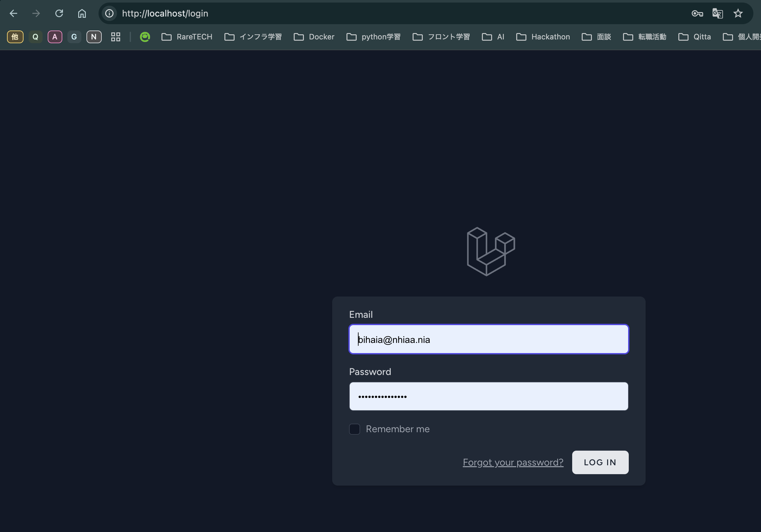This screenshot has width=761, height=532.
Task: Open the green Qiita bookmark icon
Action: pos(145,37)
